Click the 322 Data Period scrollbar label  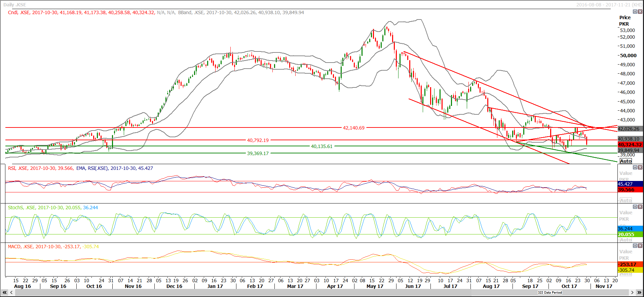click(550, 293)
